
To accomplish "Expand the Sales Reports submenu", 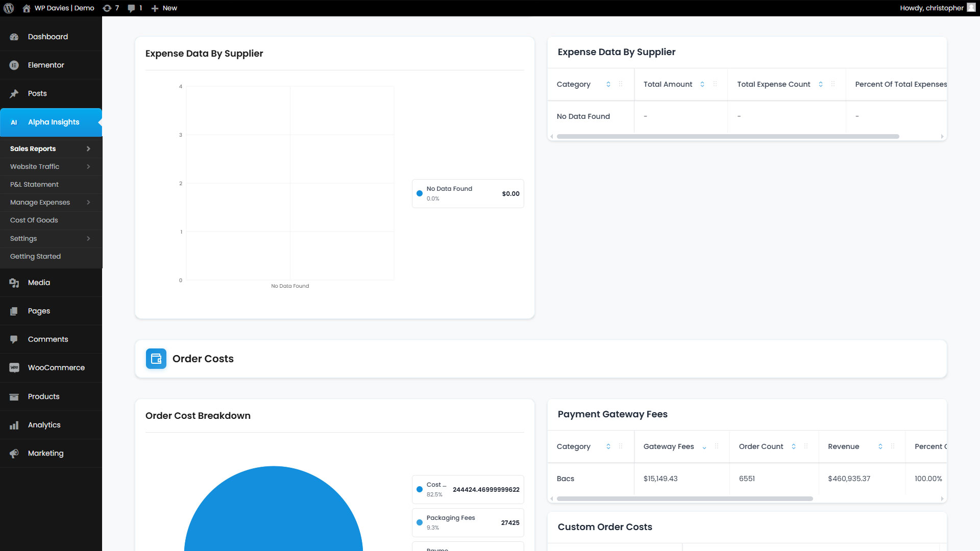I will pos(88,149).
